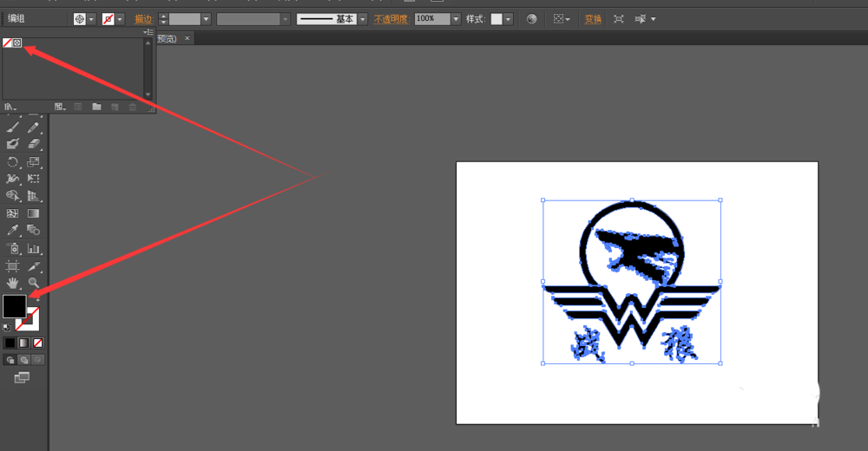Close the 预览 document tab
The image size is (868, 451).
coord(187,38)
